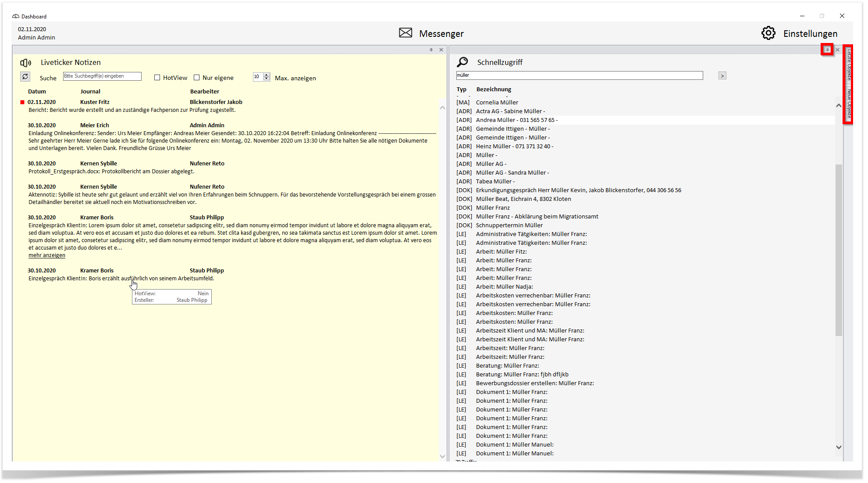Image resolution: width=868 pixels, height=483 pixels.
Task: Click the red marker on 02.11.2020 entry
Action: pyautogui.click(x=22, y=102)
